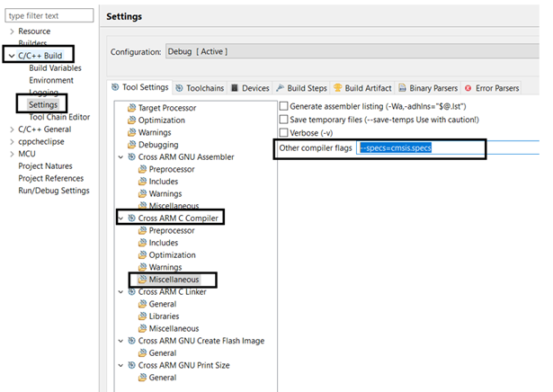Click the Devices tab chip icon
This screenshot has height=392, width=553.
235,88
